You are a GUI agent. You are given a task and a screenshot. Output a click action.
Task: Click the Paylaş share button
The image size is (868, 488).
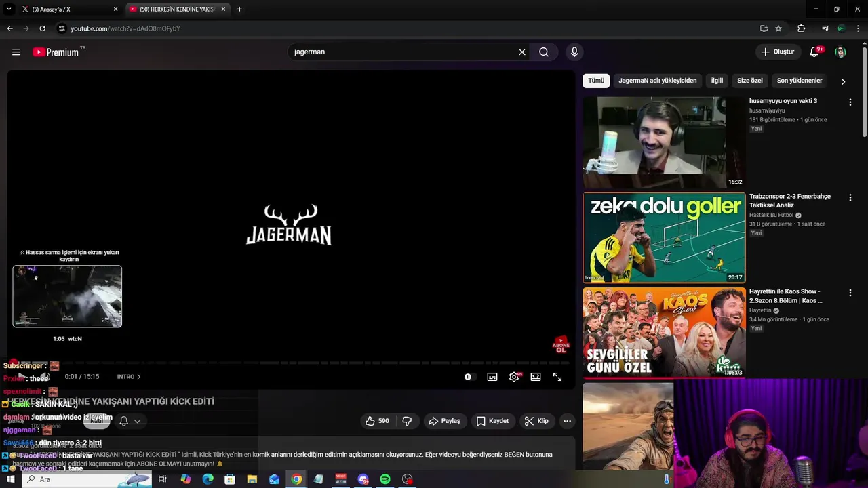[444, 421]
